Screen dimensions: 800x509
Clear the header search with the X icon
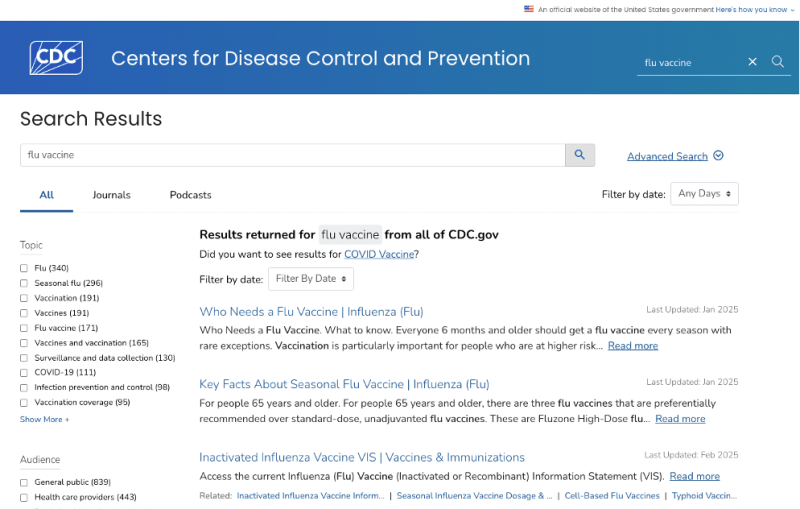(752, 62)
